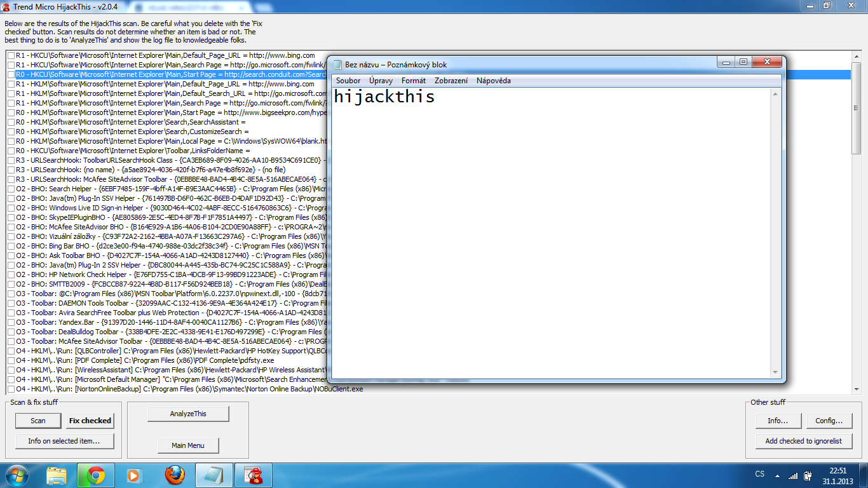The width and height of the screenshot is (868, 488).
Task: Open the CS language indicator
Action: pos(760,475)
